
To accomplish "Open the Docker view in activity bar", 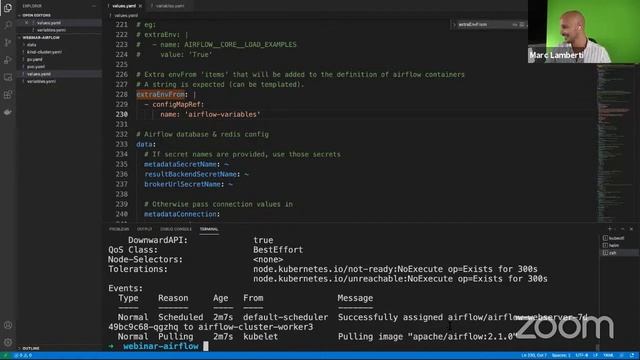I will [8, 112].
